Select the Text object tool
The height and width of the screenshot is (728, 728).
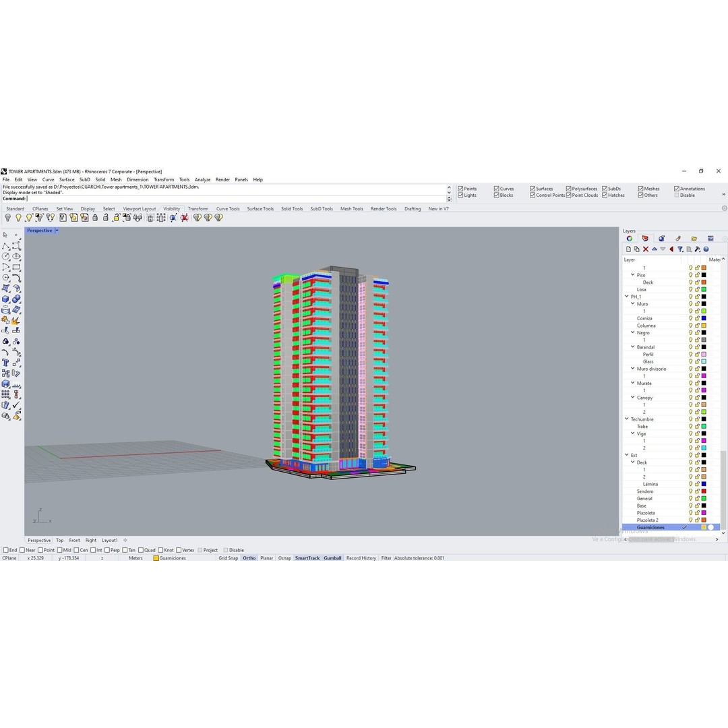click(5, 363)
